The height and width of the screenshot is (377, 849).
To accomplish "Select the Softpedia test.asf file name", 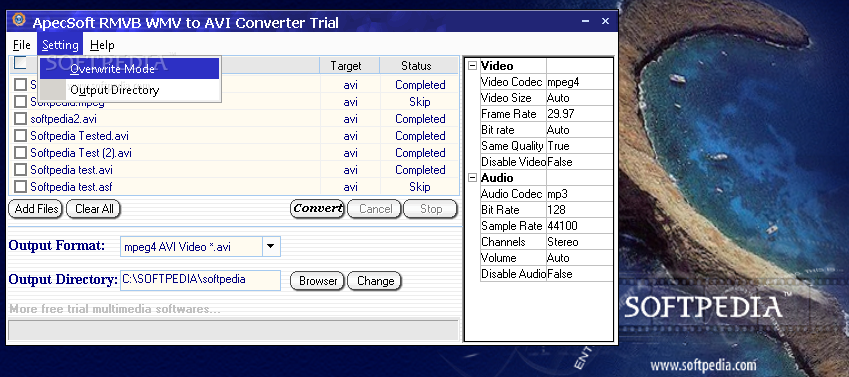I will [71, 187].
